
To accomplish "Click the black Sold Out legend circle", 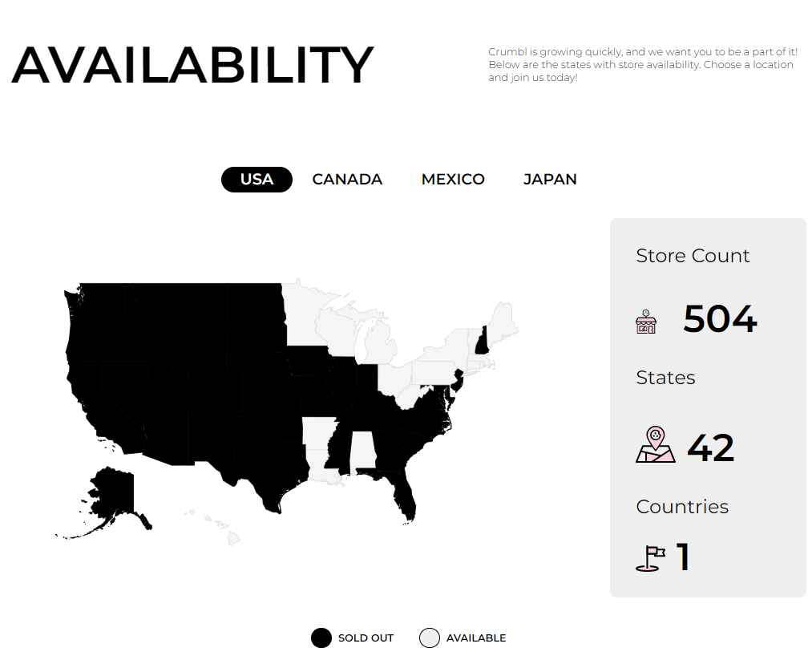I will point(321,638).
